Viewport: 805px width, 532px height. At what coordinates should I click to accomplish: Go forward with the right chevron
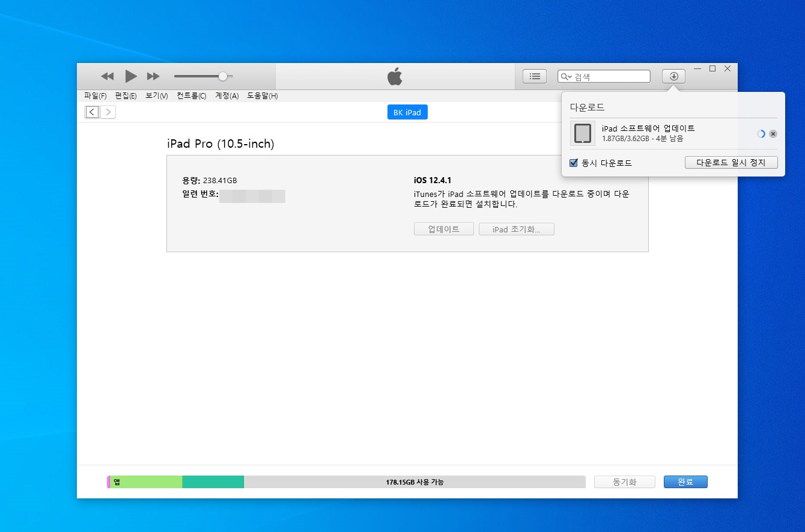108,112
